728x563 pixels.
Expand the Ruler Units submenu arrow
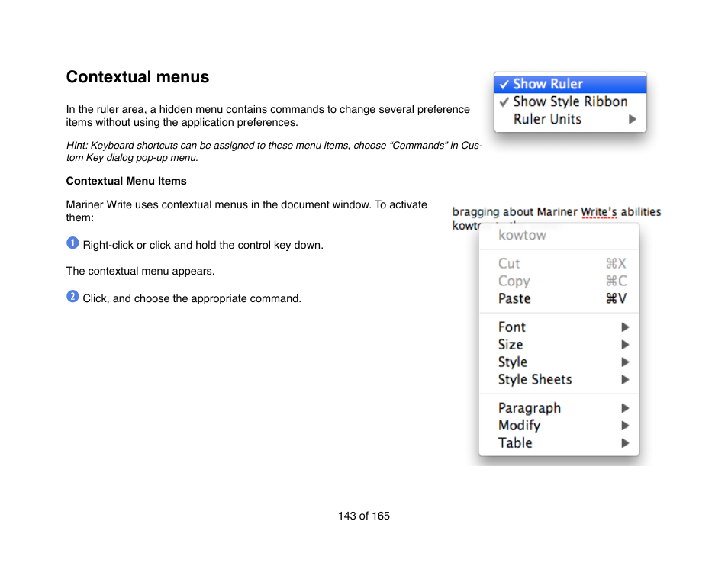coord(633,119)
